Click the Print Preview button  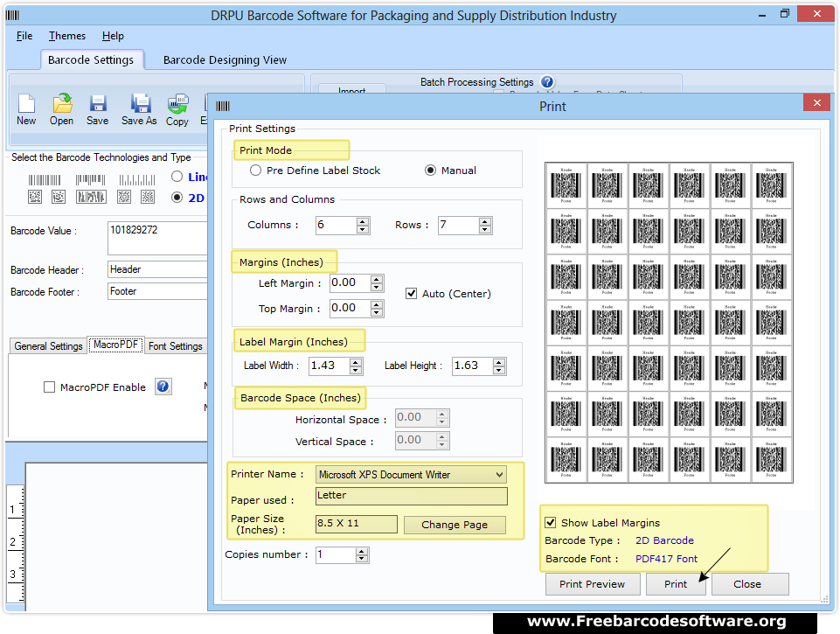pyautogui.click(x=593, y=584)
